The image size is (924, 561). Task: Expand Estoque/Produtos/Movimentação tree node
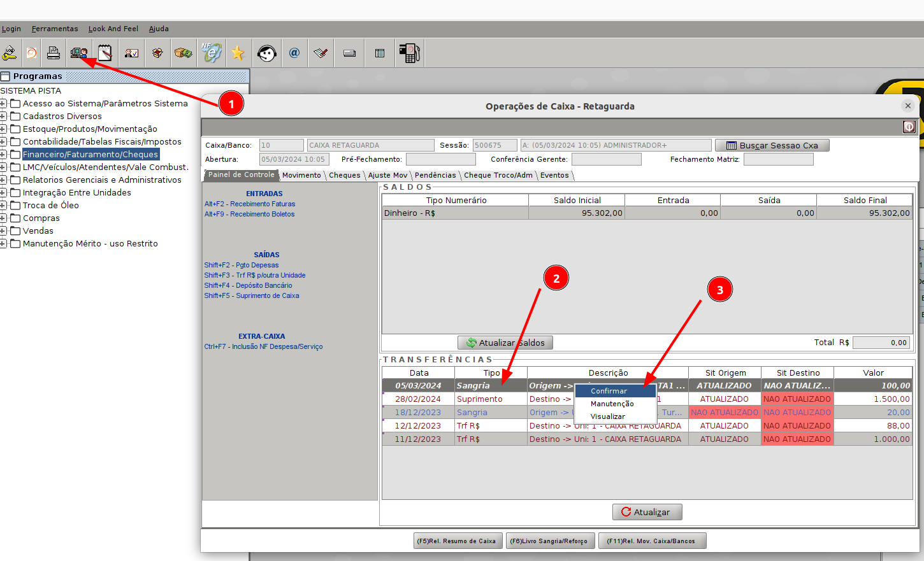(x=4, y=129)
